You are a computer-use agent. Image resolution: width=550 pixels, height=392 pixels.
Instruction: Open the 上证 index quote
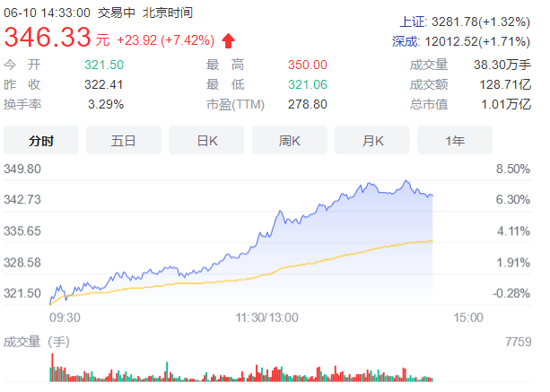coord(467,22)
